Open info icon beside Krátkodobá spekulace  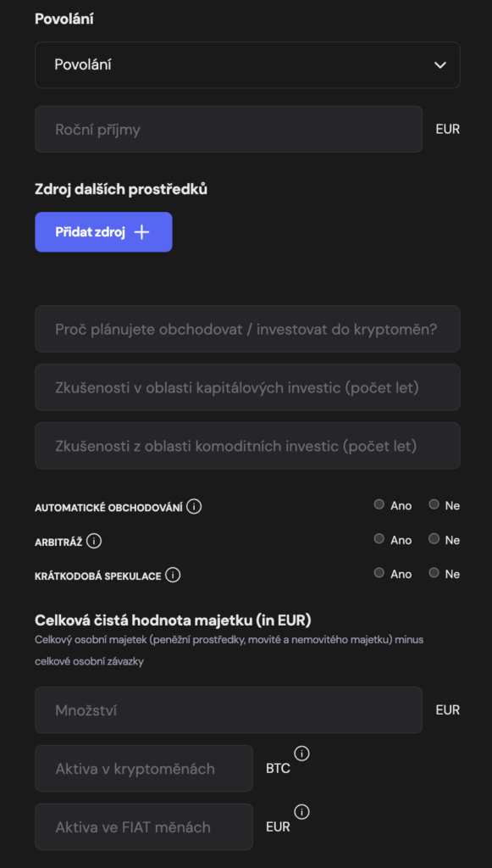click(x=173, y=576)
